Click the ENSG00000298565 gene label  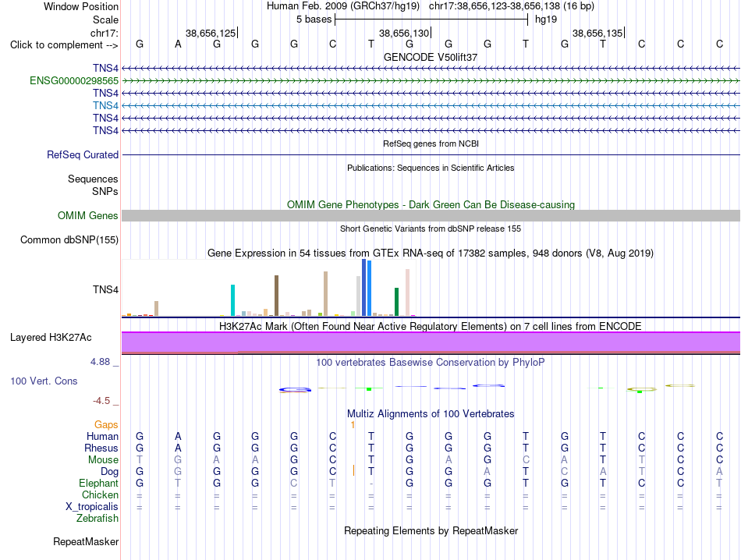[74, 81]
